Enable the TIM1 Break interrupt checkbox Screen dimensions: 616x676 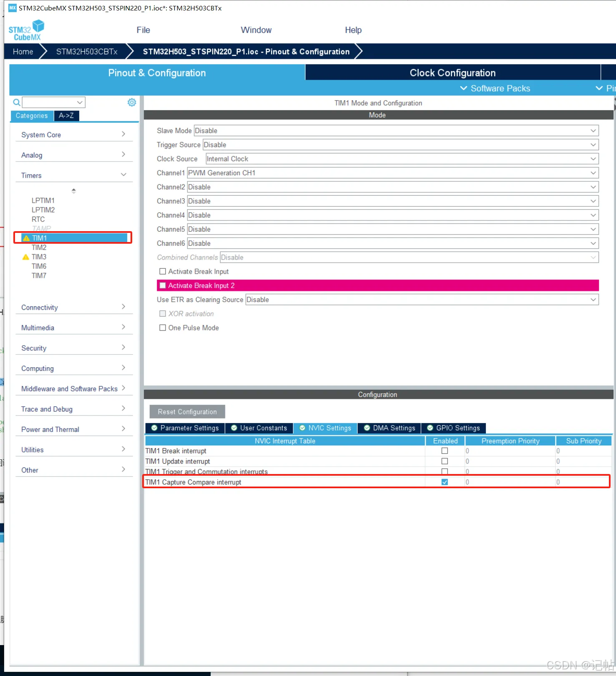[445, 451]
